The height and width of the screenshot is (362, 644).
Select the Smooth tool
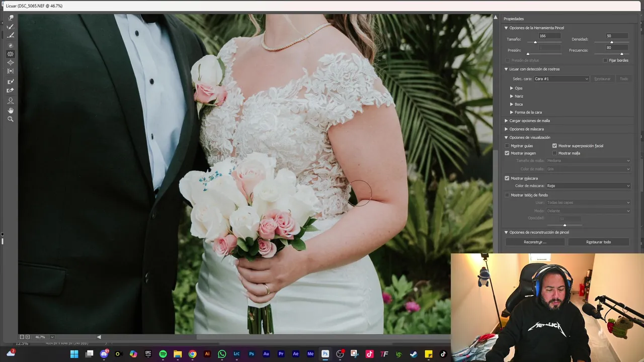11,36
